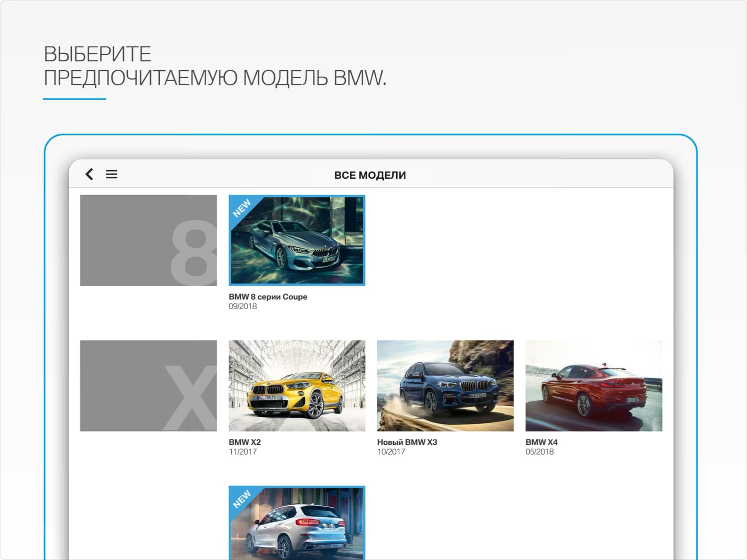Open the ВСЕ МОДЕЛИ header title

click(370, 175)
